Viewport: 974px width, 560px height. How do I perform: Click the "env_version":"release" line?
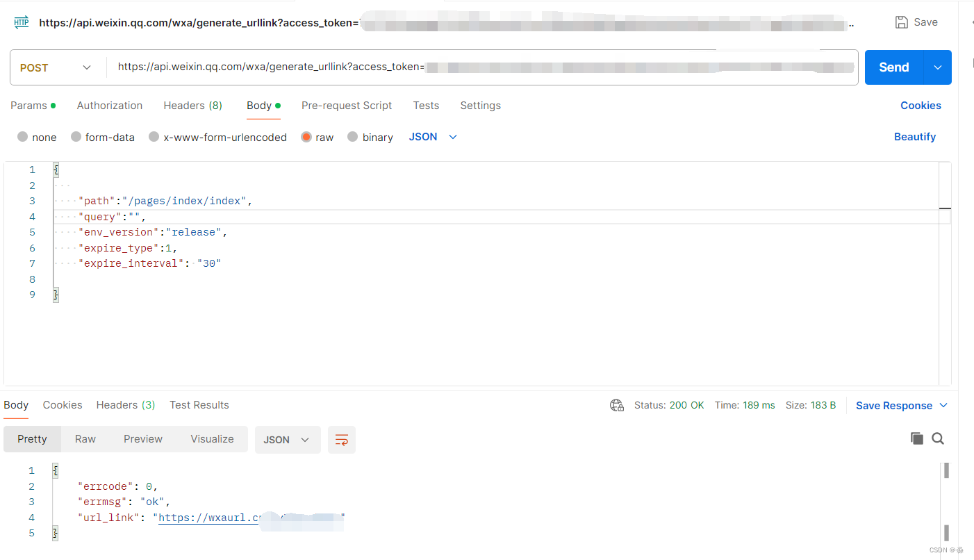click(x=153, y=232)
